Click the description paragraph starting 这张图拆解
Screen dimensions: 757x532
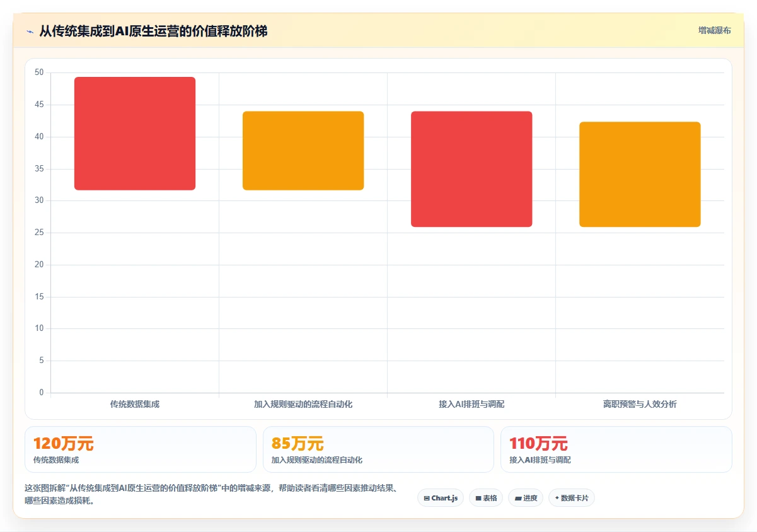pyautogui.click(x=211, y=494)
